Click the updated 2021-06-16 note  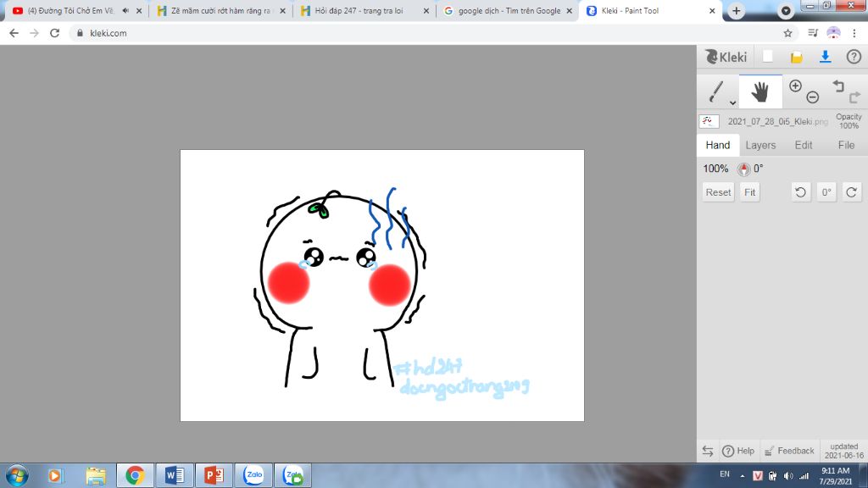[x=843, y=451]
